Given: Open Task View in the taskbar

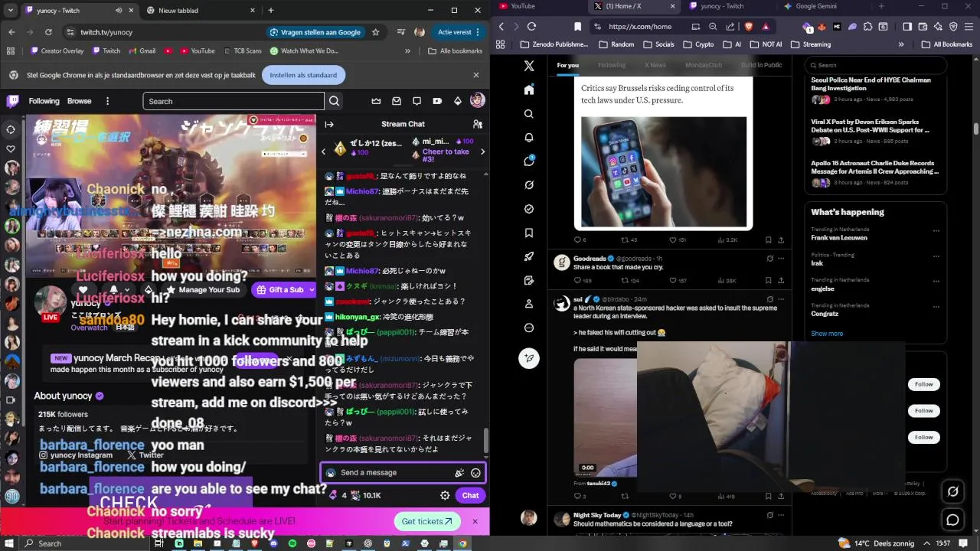Looking at the screenshot, I should 160,543.
